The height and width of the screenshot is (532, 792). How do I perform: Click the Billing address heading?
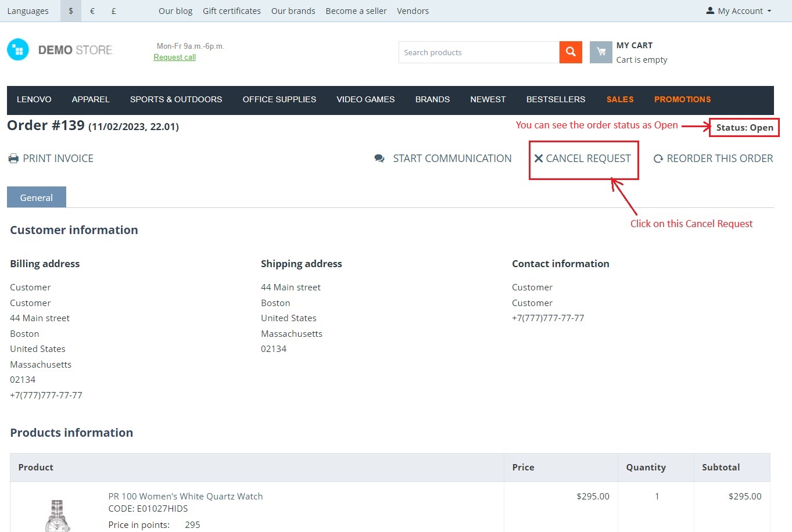45,264
